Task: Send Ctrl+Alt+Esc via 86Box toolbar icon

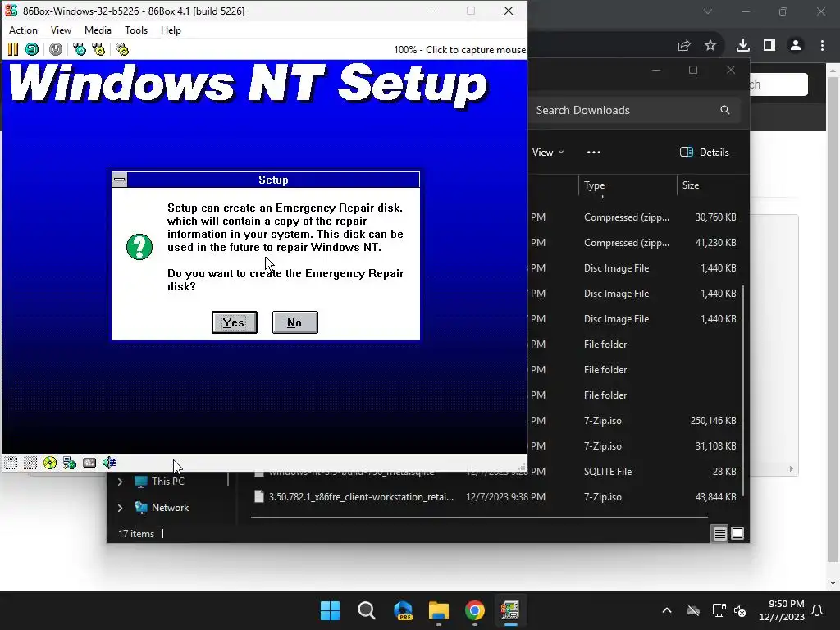Action: click(x=98, y=49)
